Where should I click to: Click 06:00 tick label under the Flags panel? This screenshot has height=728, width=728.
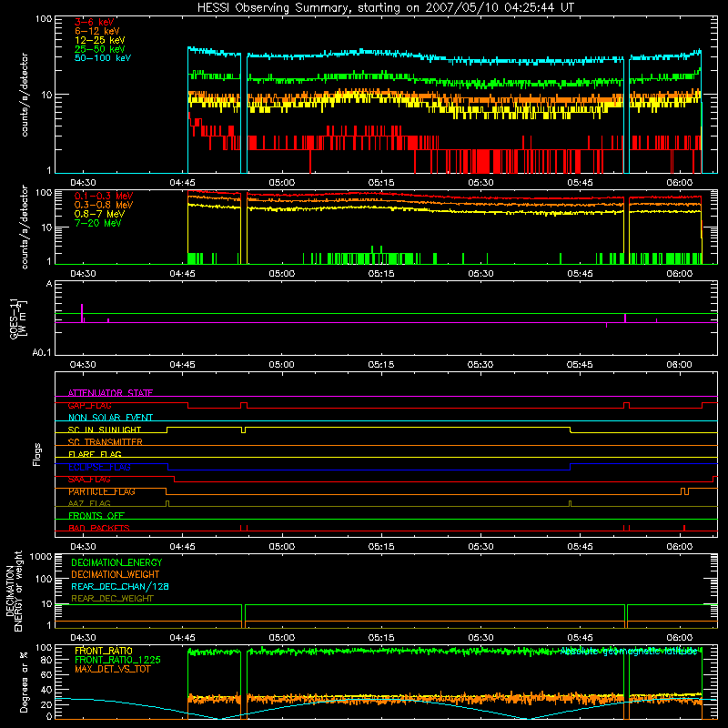click(679, 547)
